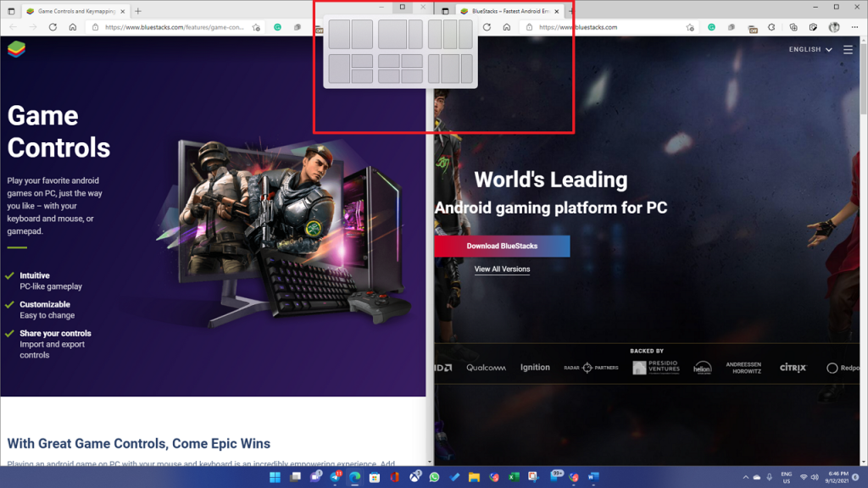This screenshot has height=488, width=868.
Task: Open a new tab in the right Edge window
Action: coord(571,11)
